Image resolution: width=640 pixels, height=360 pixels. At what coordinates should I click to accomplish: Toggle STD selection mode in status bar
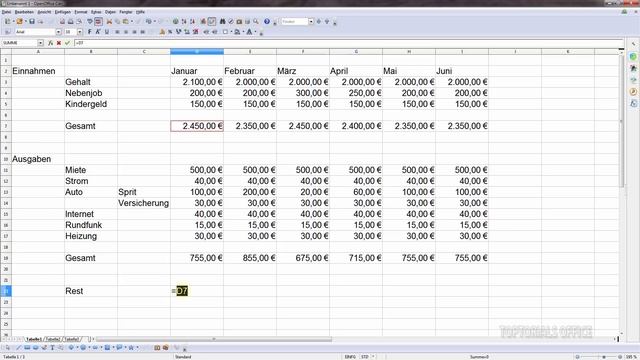[x=364, y=357]
